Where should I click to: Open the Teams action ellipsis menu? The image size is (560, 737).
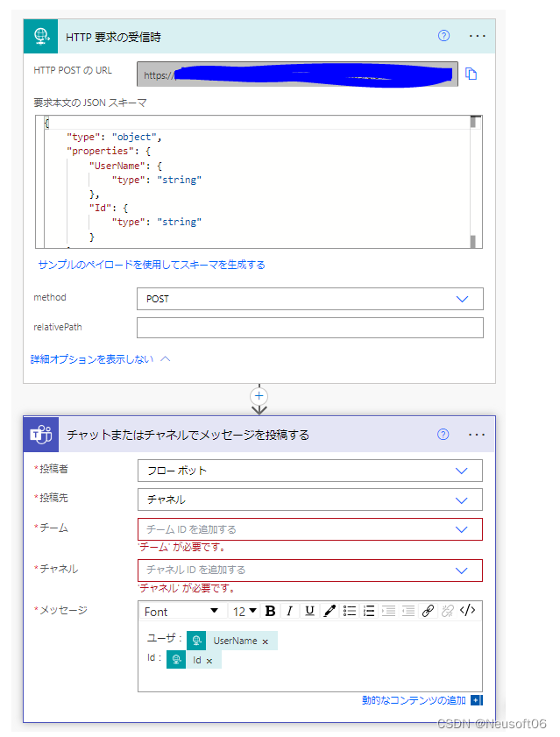[476, 435]
